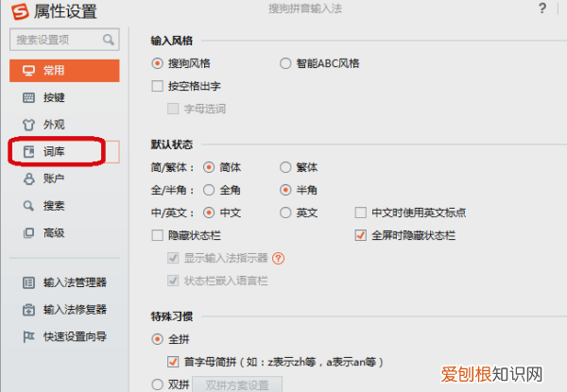Click the 全/半角 label
567x392 pixels.
tap(172, 190)
